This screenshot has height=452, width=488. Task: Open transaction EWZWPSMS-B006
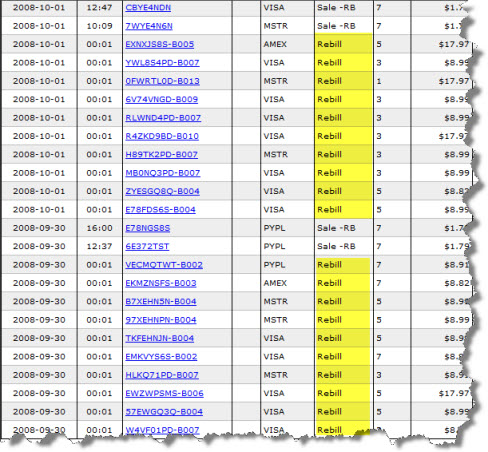(x=164, y=393)
